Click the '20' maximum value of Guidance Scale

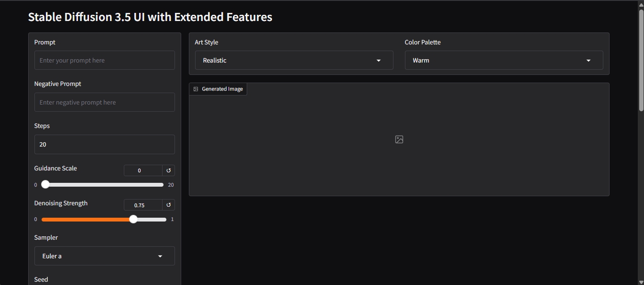pyautogui.click(x=171, y=185)
